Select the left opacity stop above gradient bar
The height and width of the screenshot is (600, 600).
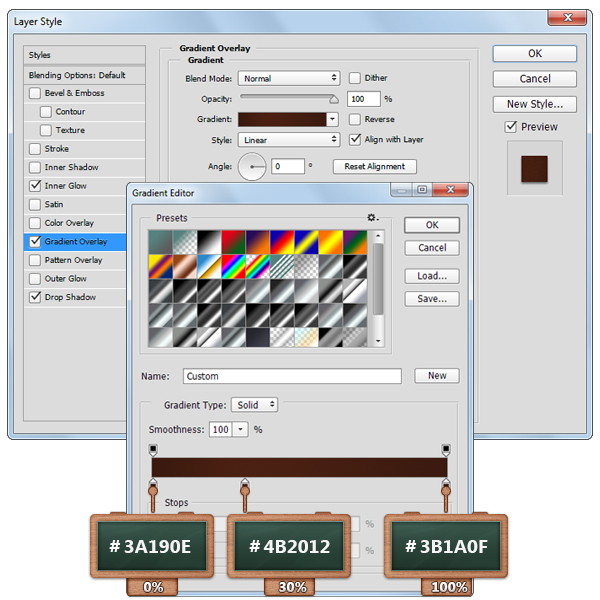(152, 449)
